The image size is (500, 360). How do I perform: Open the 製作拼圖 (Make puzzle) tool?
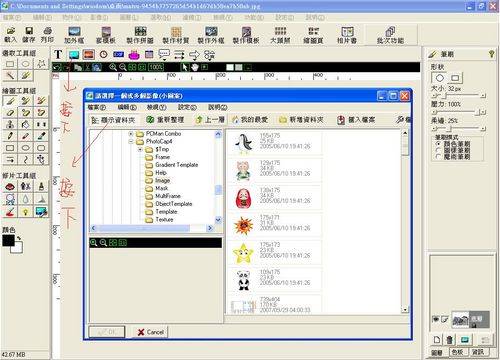tap(140, 35)
